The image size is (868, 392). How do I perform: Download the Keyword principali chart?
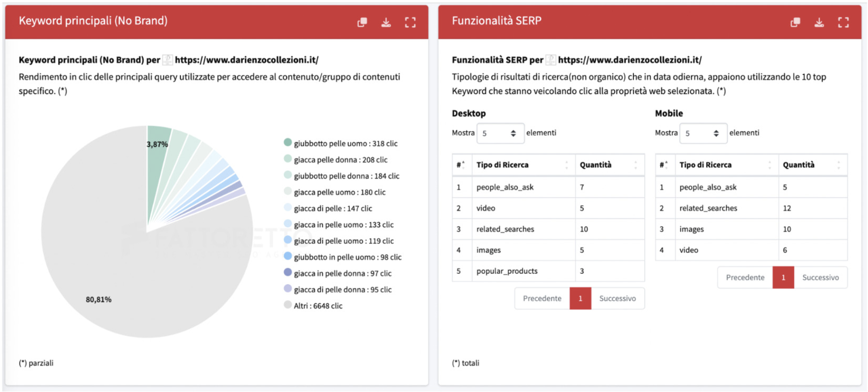pos(386,22)
